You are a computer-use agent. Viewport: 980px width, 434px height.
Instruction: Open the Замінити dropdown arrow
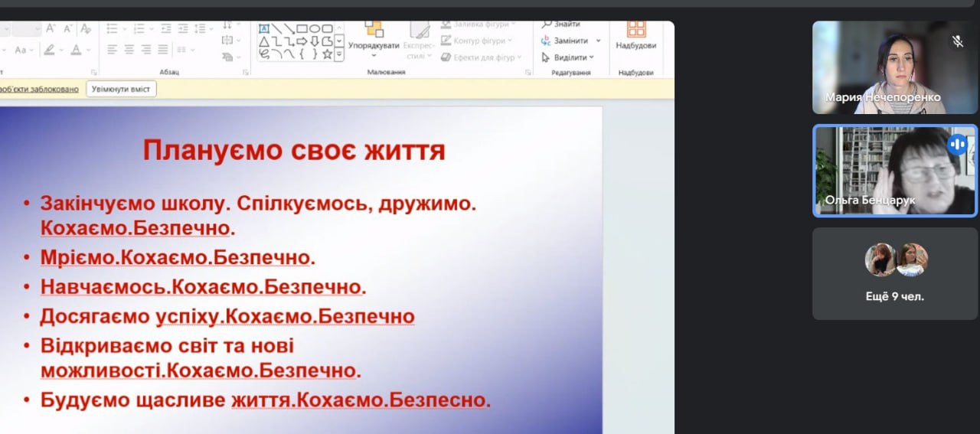coord(599,41)
